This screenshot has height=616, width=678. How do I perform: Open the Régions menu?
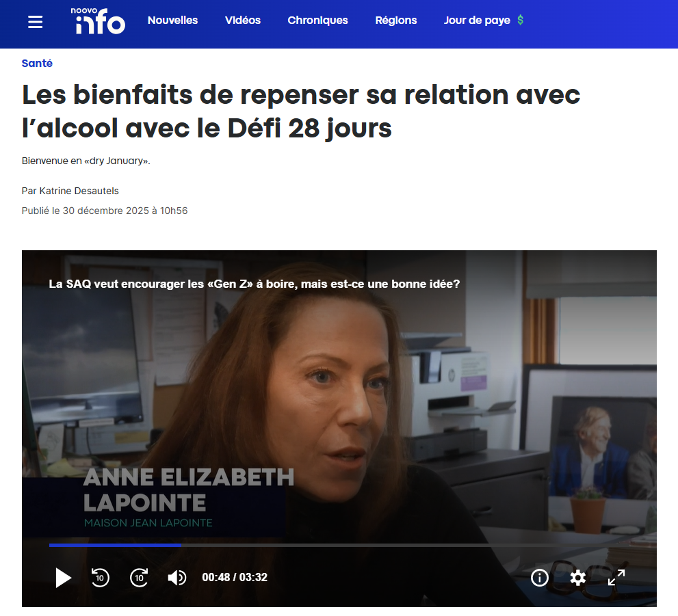(x=396, y=21)
